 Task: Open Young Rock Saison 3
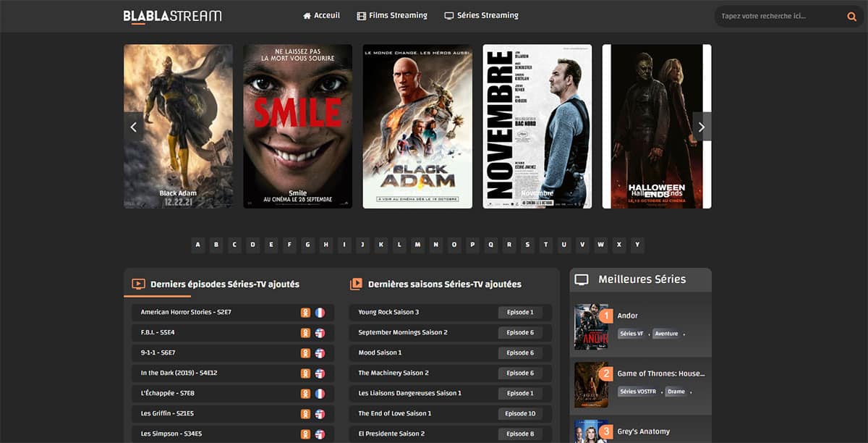click(388, 312)
